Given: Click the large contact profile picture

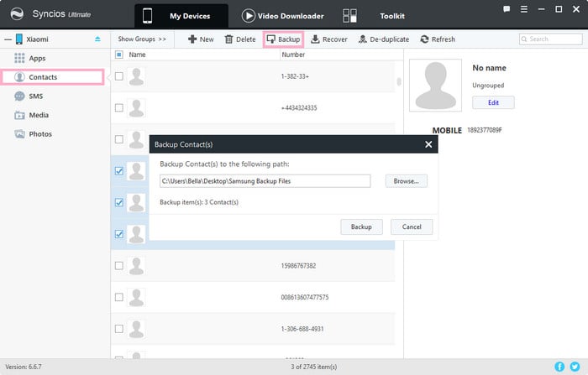Looking at the screenshot, I should (x=435, y=85).
